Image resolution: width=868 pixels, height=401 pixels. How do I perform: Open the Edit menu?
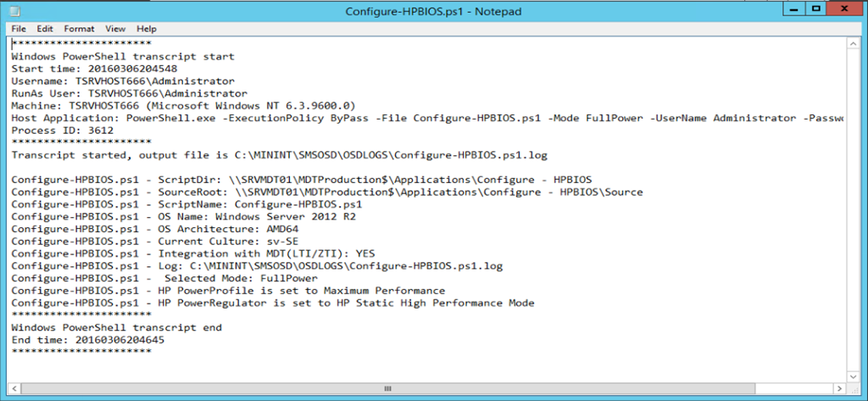[x=45, y=29]
